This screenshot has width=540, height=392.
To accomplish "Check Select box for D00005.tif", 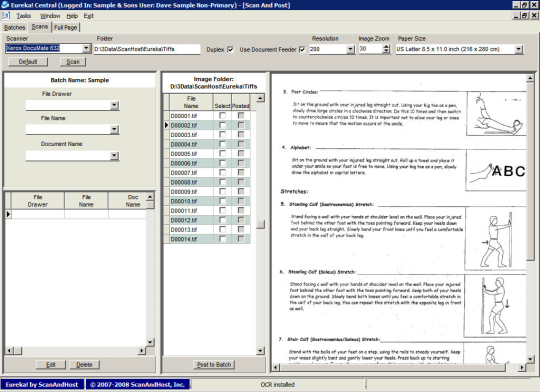I will tap(222, 153).
